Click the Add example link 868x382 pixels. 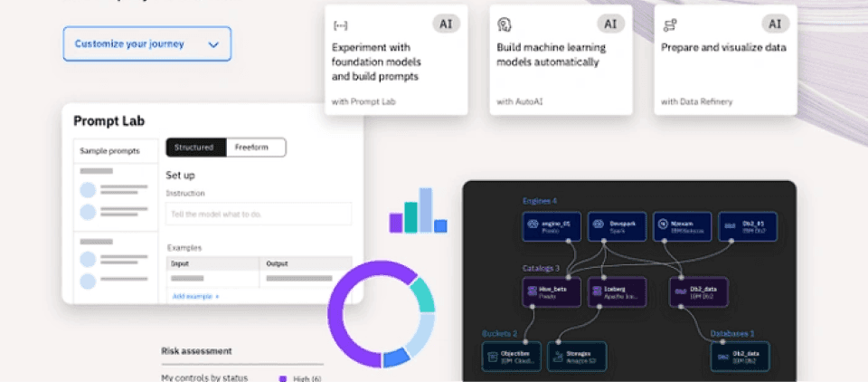[195, 297]
